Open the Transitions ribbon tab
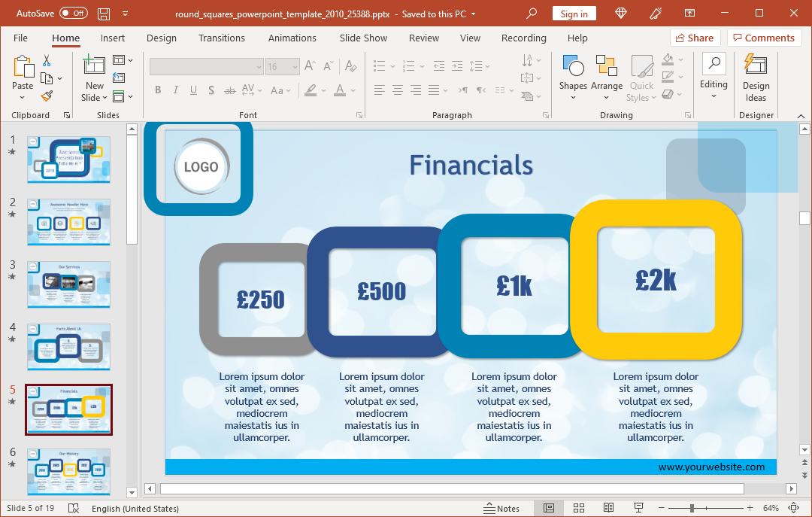The image size is (812, 517). click(x=221, y=38)
